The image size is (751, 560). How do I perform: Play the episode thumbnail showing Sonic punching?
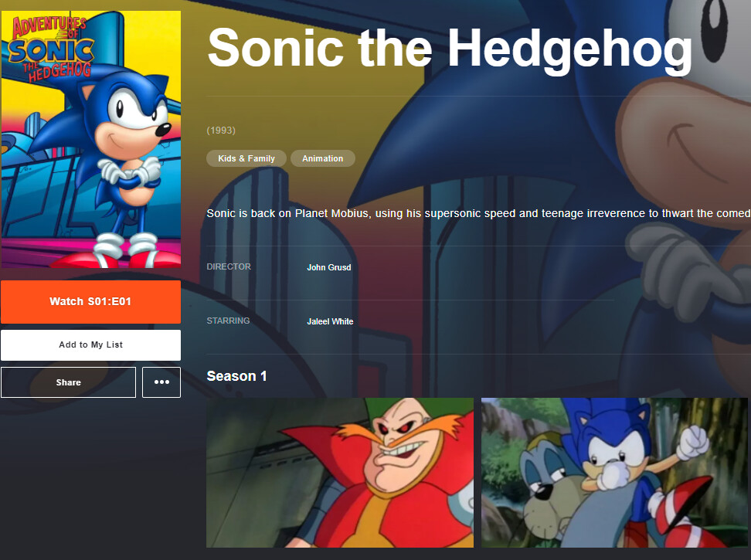614,473
